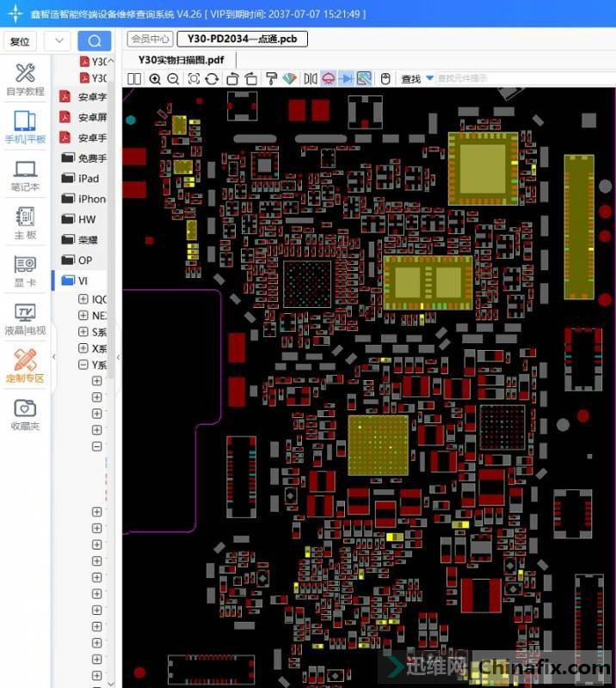
Task: Open the 显卡 graphics card category
Action: (x=25, y=272)
